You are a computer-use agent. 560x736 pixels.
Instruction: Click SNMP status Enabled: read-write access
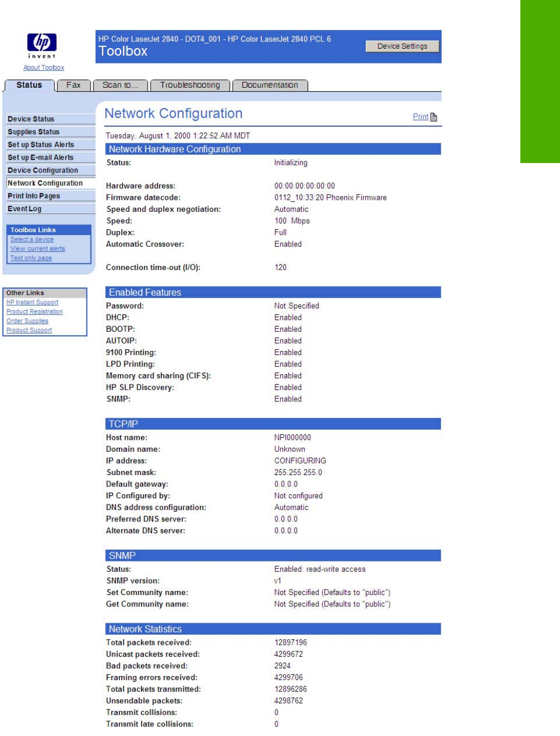(x=320, y=569)
